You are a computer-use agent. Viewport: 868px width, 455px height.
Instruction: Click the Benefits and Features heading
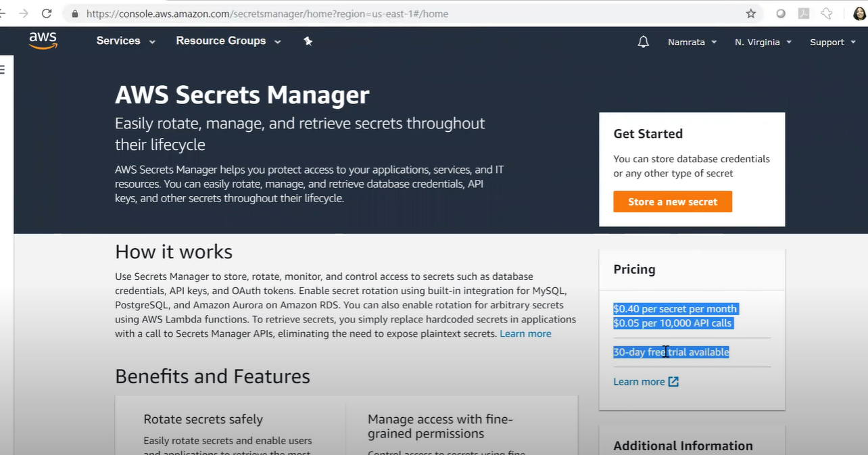click(212, 376)
